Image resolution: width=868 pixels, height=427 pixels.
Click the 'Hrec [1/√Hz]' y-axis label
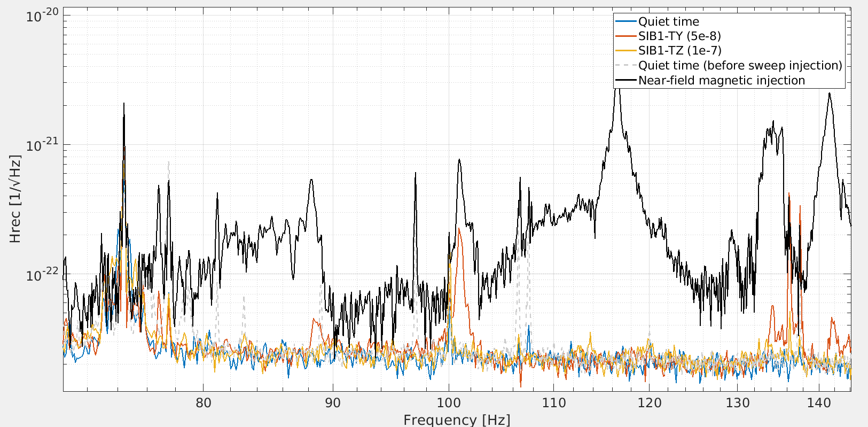15,199
